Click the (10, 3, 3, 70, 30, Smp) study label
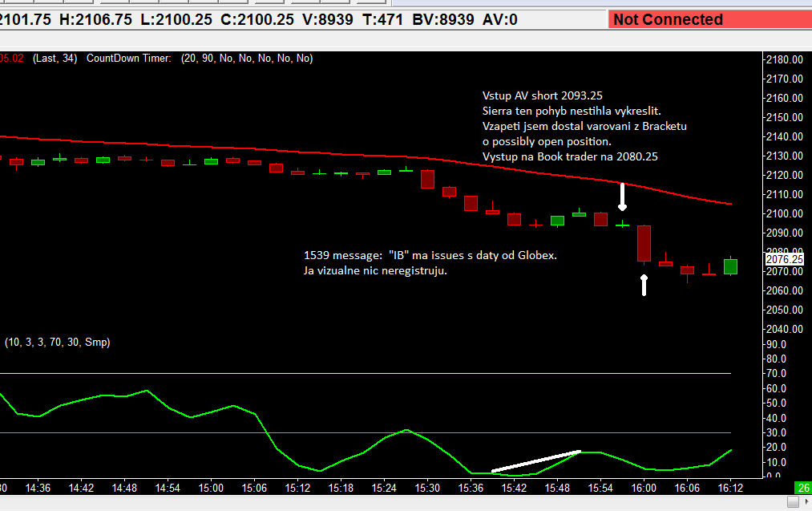Viewport: 812px width, 511px height. pyautogui.click(x=58, y=342)
